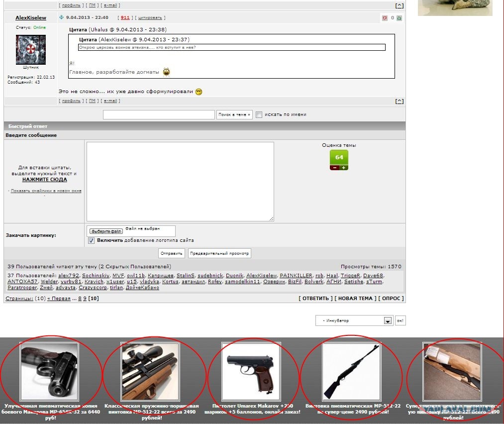Image resolution: width=504 pixels, height=424 pixels.
Task: Click the laughing smiley in the quoted text
Action: click(166, 72)
